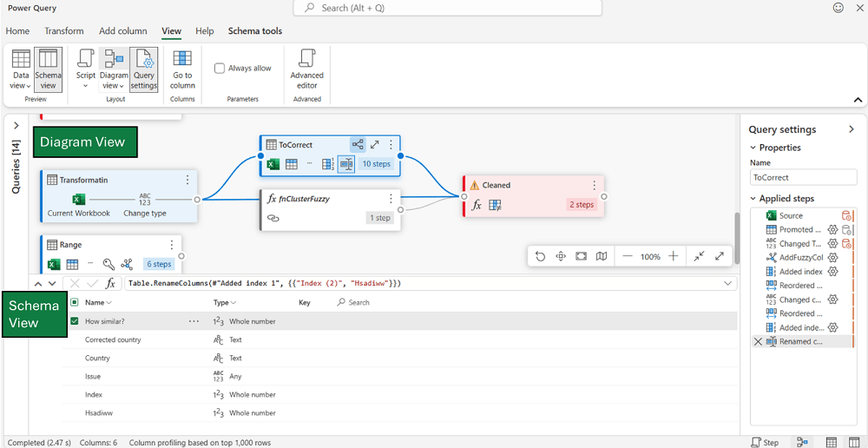Click the fit to view diagram icon
The width and height of the screenshot is (868, 448).
point(581,256)
